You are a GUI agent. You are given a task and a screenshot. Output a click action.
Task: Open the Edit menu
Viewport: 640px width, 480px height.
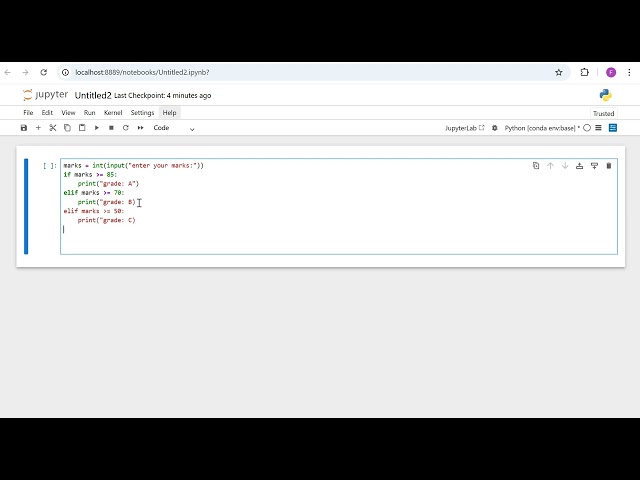(47, 113)
